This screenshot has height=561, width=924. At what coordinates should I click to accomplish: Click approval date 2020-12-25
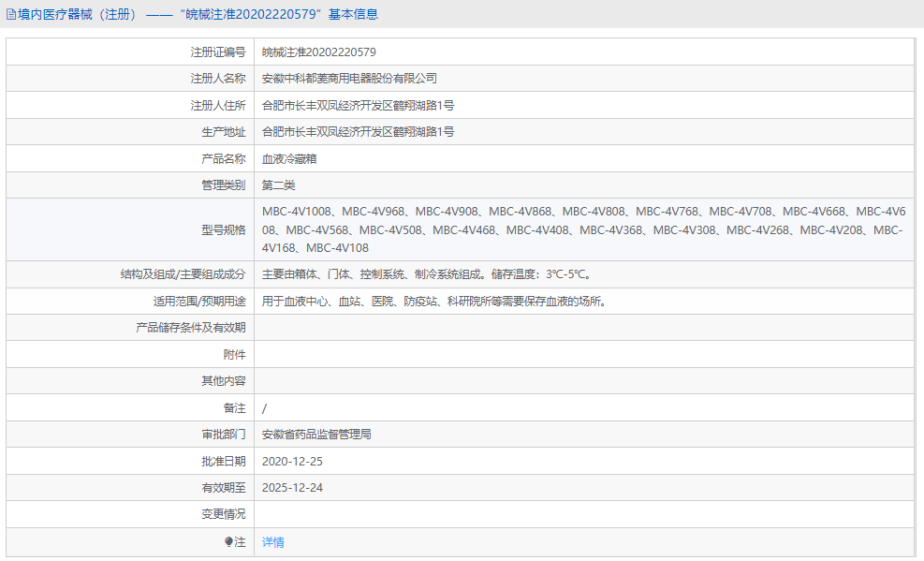(x=292, y=462)
